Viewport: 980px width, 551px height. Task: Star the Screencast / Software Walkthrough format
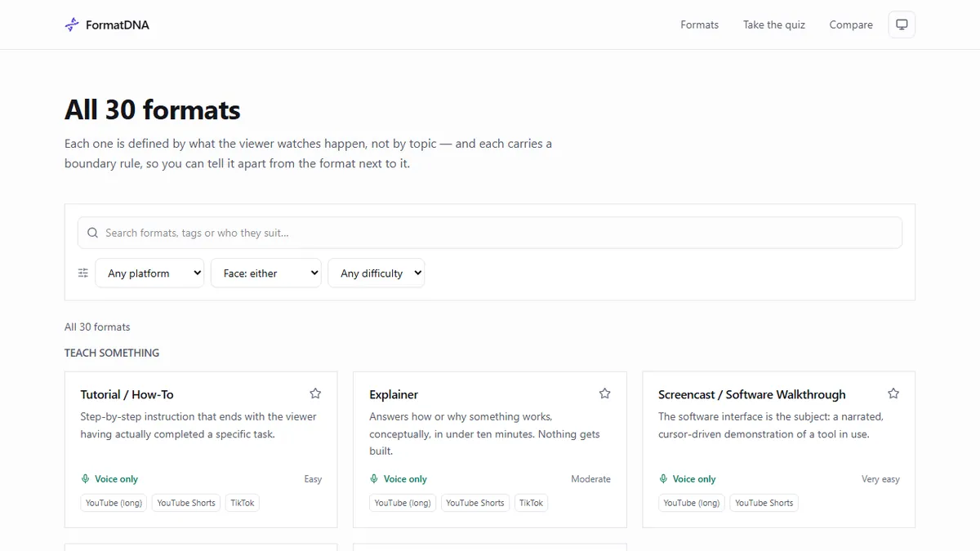893,393
